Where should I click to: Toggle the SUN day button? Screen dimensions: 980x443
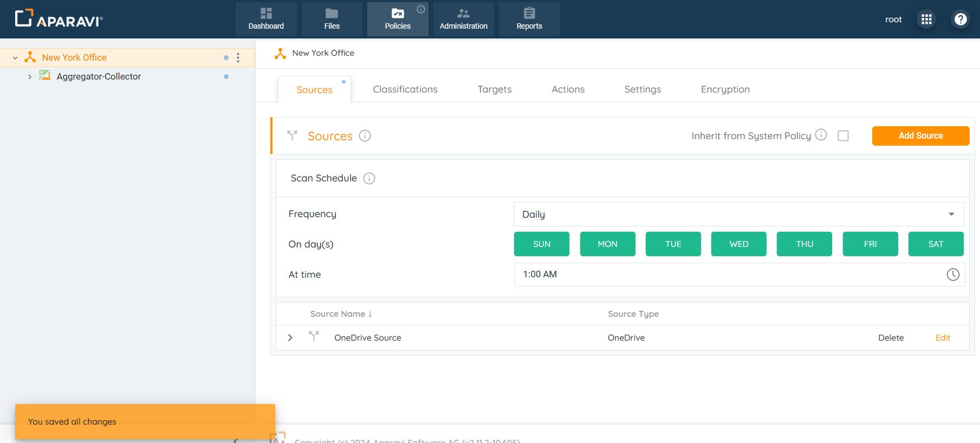(541, 244)
